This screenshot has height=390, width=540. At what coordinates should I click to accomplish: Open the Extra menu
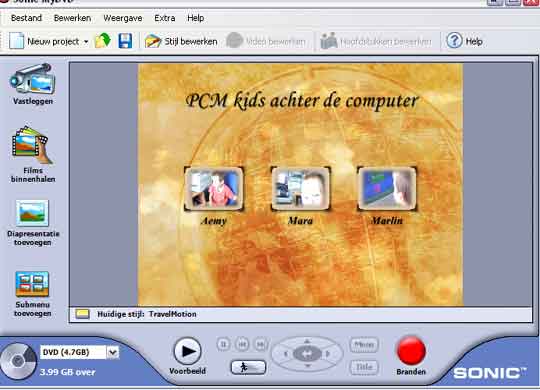165,18
